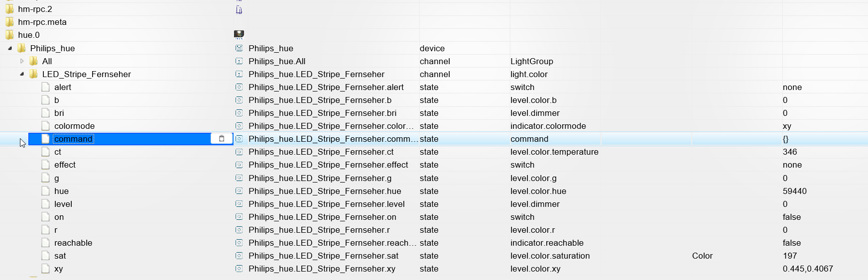The height and width of the screenshot is (280, 868).
Task: Click the file icon of the alert state
Action: pos(46,87)
